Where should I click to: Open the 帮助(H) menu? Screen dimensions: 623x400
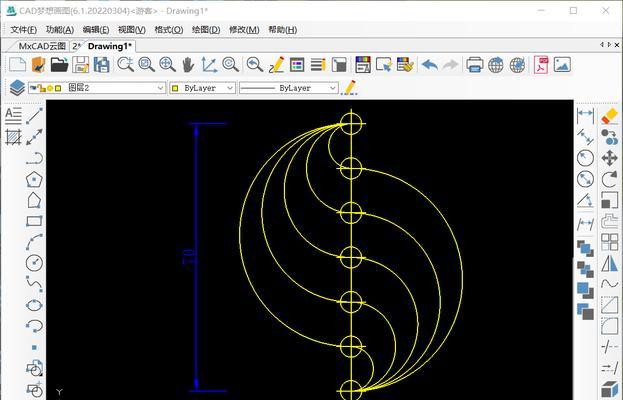[282, 30]
